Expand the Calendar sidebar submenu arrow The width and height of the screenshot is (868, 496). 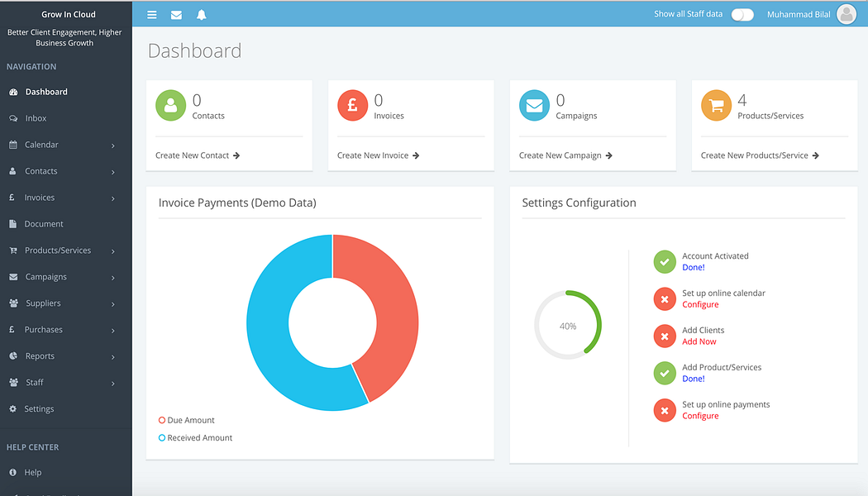[113, 145]
